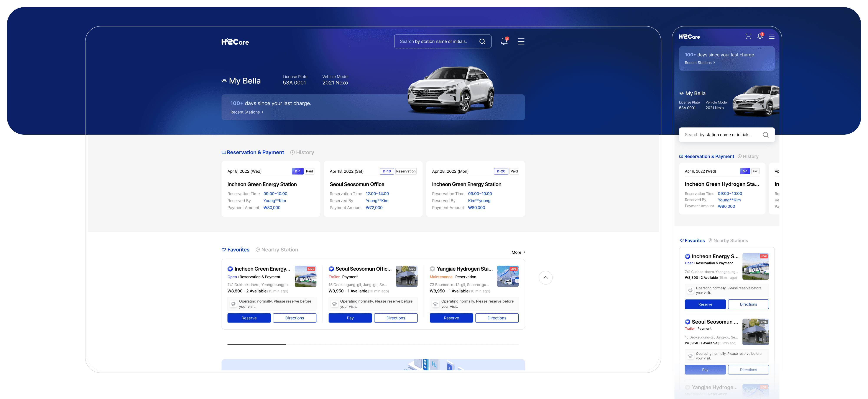Expand Recent Stations chevron in mobile banner
Screen dimensions: 868x399
click(714, 63)
